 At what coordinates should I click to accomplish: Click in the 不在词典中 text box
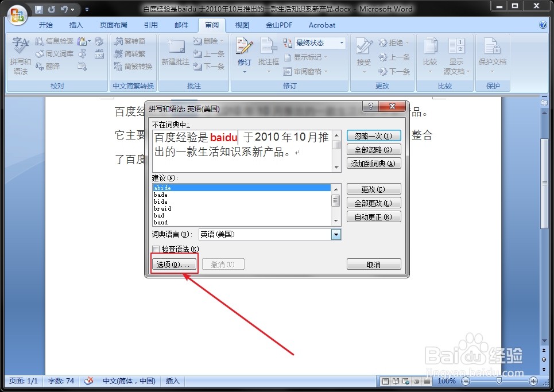click(242, 151)
